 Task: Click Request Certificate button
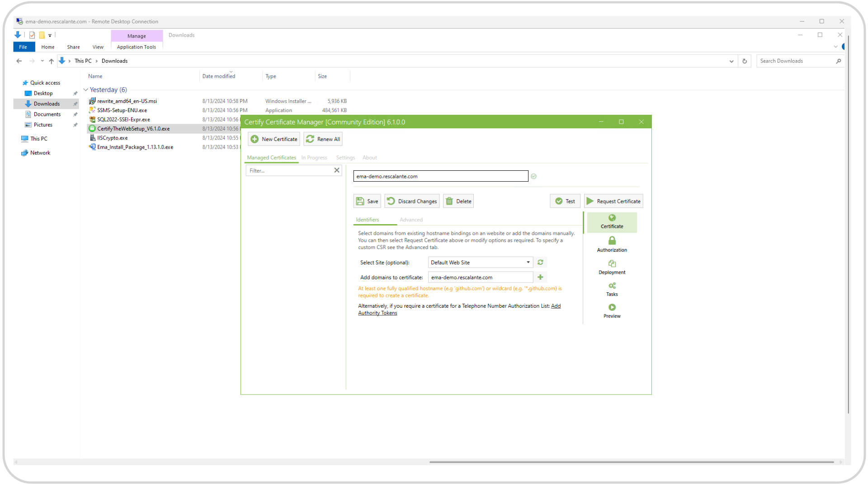click(613, 201)
